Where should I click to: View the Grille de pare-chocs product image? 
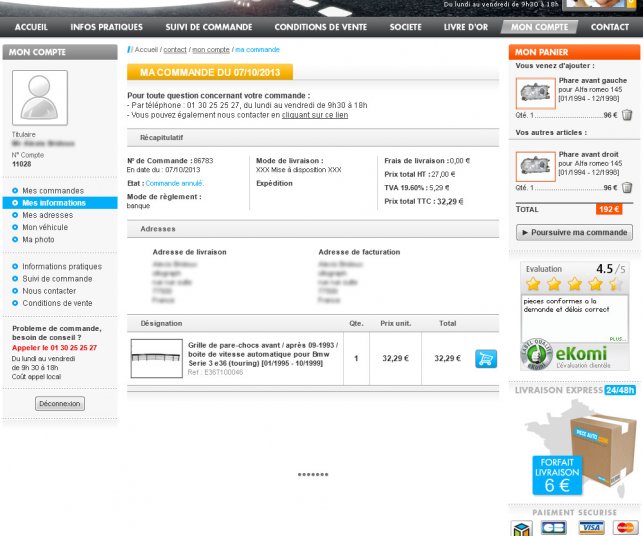157,358
